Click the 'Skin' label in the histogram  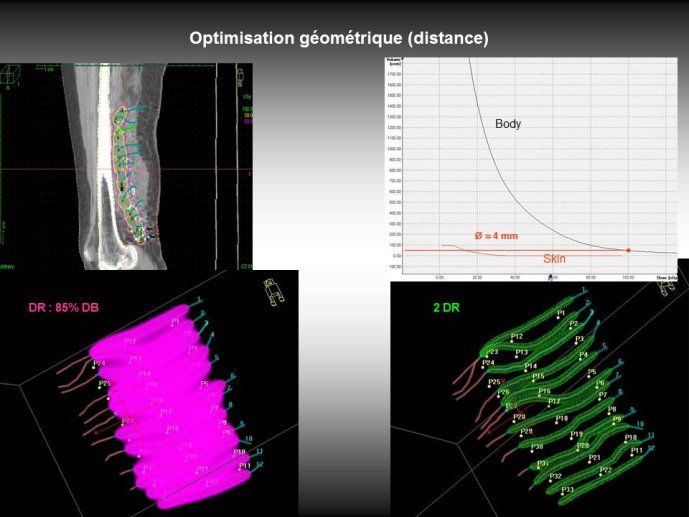(555, 259)
